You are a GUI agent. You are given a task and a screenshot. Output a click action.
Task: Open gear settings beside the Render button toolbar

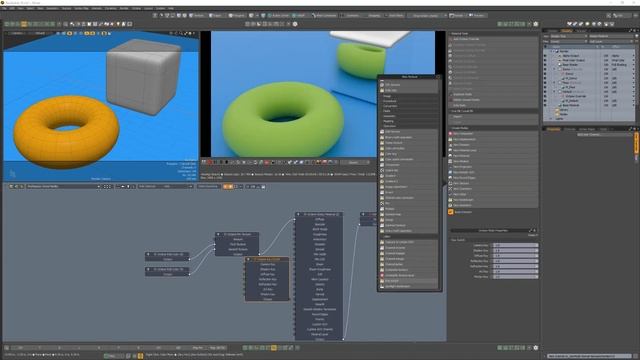[x=536, y=24]
